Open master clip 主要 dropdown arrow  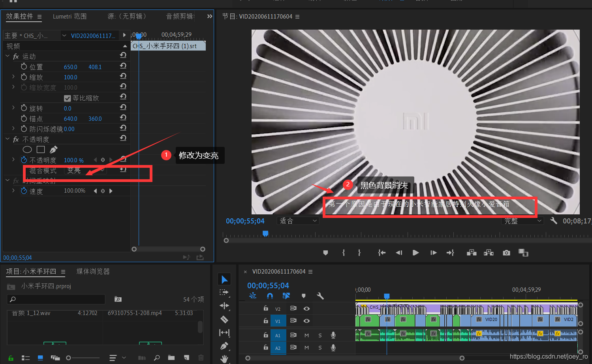[x=64, y=36]
